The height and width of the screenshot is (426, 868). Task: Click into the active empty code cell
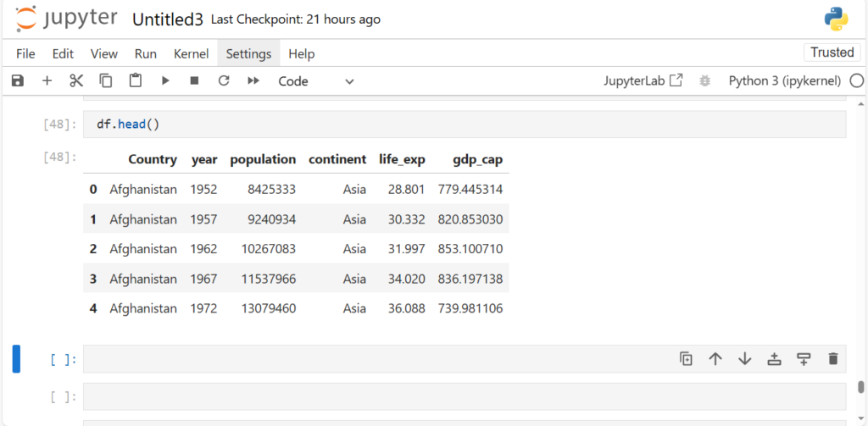[373, 359]
